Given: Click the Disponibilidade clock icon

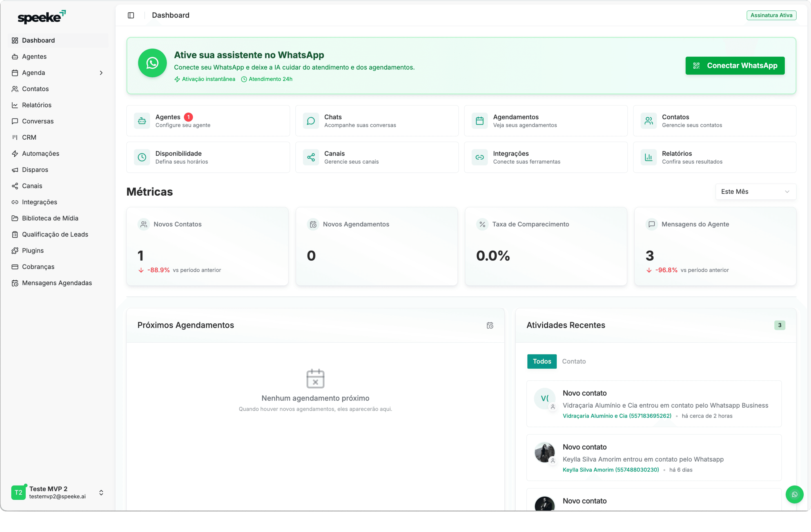Looking at the screenshot, I should coord(142,157).
